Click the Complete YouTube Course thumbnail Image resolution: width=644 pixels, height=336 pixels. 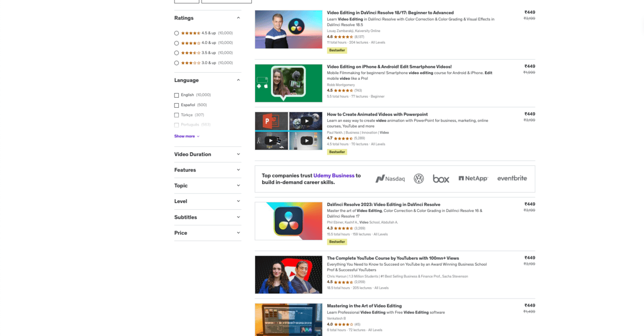(x=289, y=275)
